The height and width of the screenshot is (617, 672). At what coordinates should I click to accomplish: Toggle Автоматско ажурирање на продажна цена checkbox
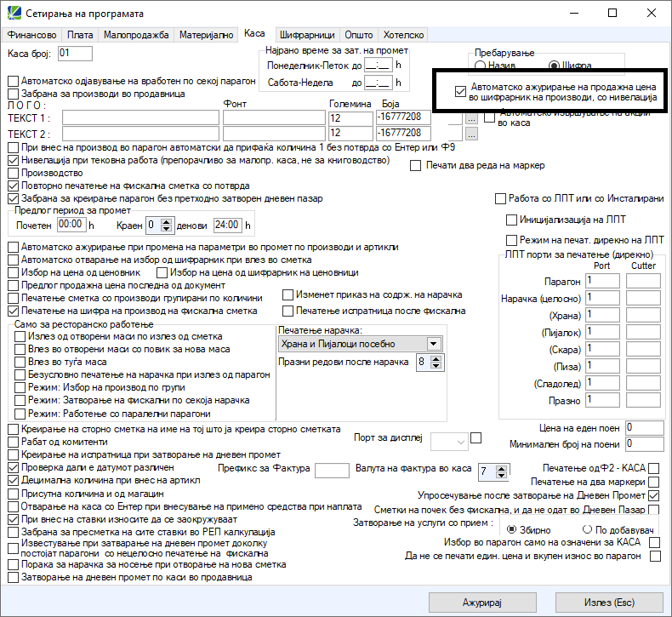pyautogui.click(x=460, y=91)
